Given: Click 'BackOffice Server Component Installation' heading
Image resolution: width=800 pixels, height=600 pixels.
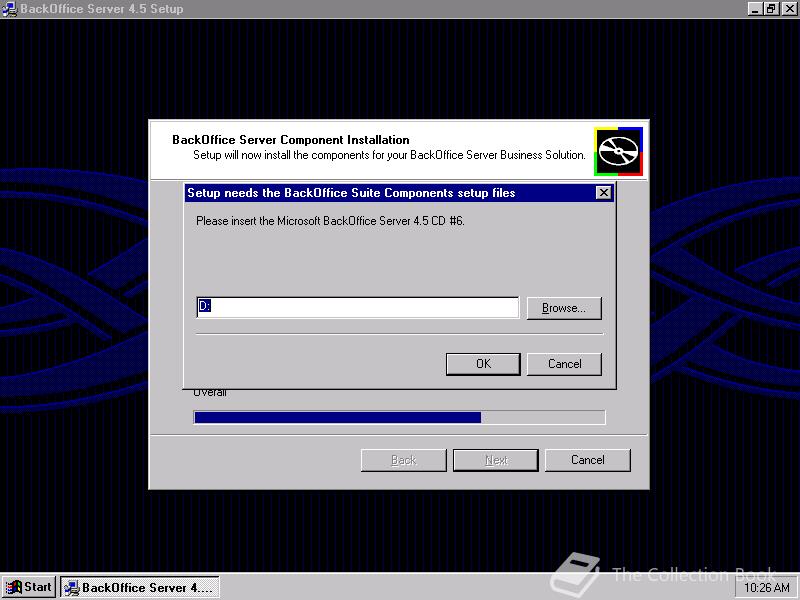Looking at the screenshot, I should click(291, 140).
